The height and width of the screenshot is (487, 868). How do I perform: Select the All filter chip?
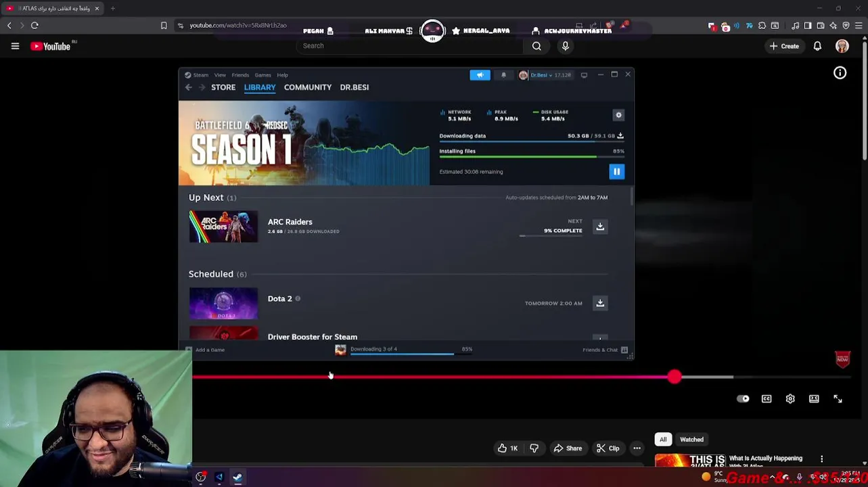click(x=663, y=440)
